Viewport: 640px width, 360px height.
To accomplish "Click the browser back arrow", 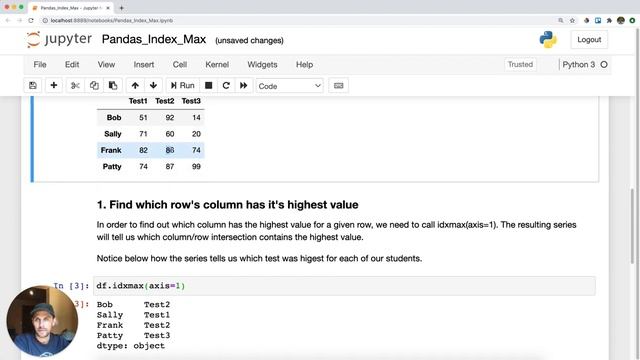I will 8,20.
